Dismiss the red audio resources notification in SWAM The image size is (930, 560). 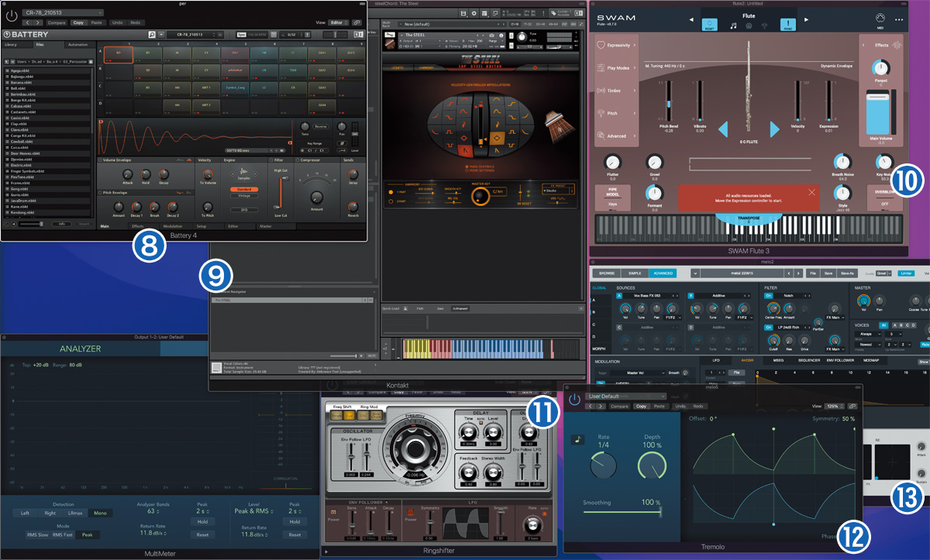click(x=811, y=191)
